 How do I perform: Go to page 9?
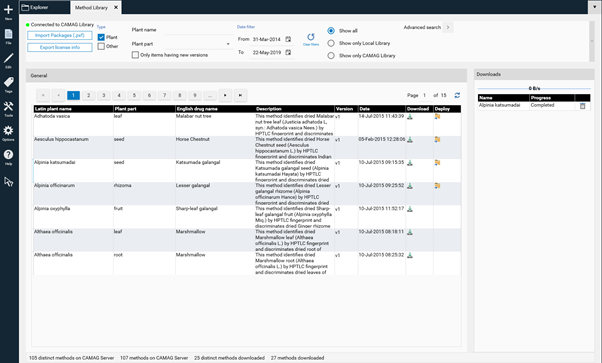coord(195,95)
